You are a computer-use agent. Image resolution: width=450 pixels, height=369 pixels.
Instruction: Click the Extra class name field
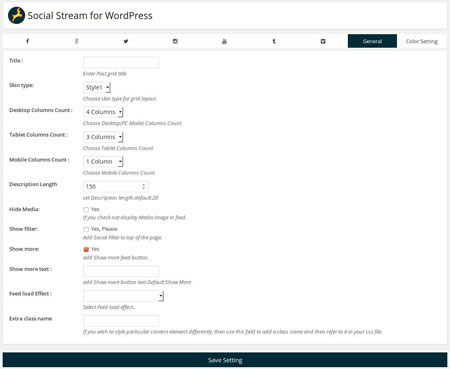[121, 321]
